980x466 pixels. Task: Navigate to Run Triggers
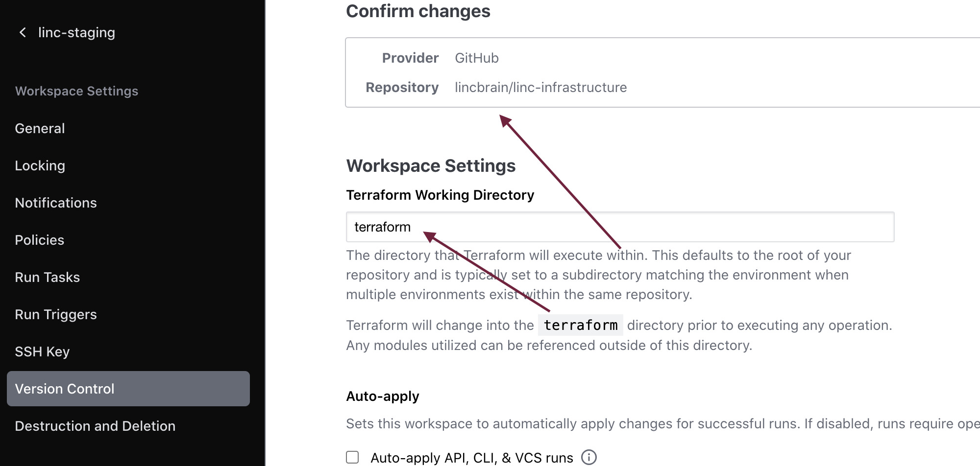click(x=56, y=314)
